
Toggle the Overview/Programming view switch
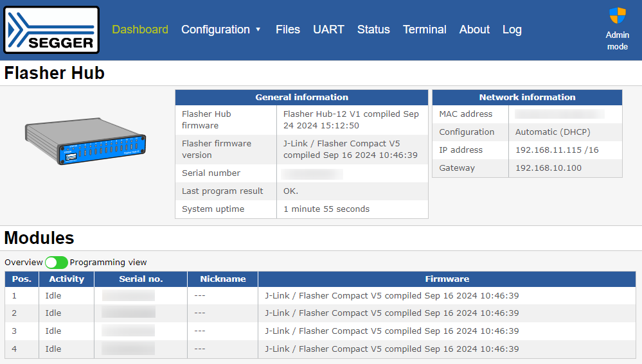point(57,263)
